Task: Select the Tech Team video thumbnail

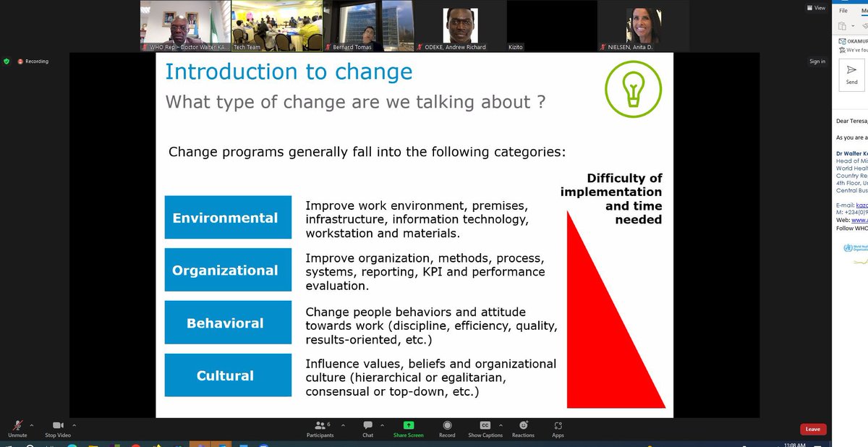Action: (276, 26)
